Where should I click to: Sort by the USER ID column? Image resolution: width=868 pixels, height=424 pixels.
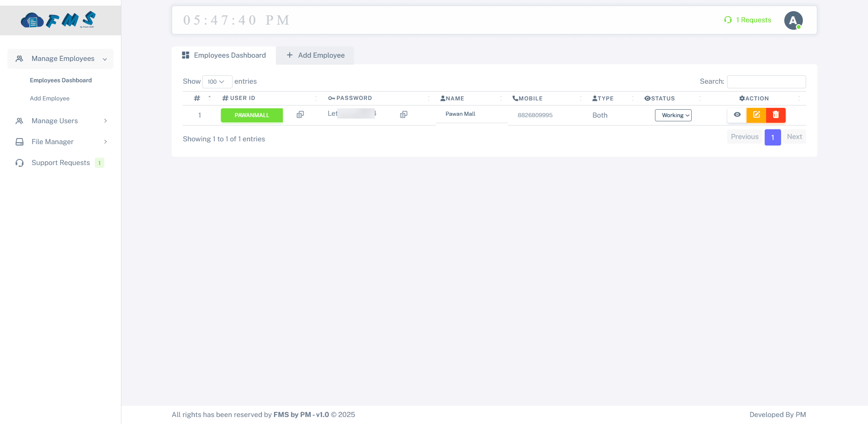[x=270, y=98]
